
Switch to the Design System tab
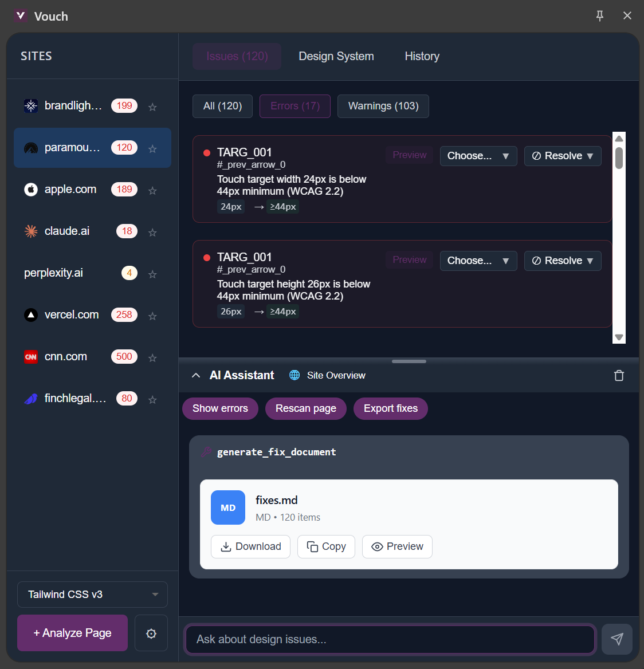[x=336, y=56]
